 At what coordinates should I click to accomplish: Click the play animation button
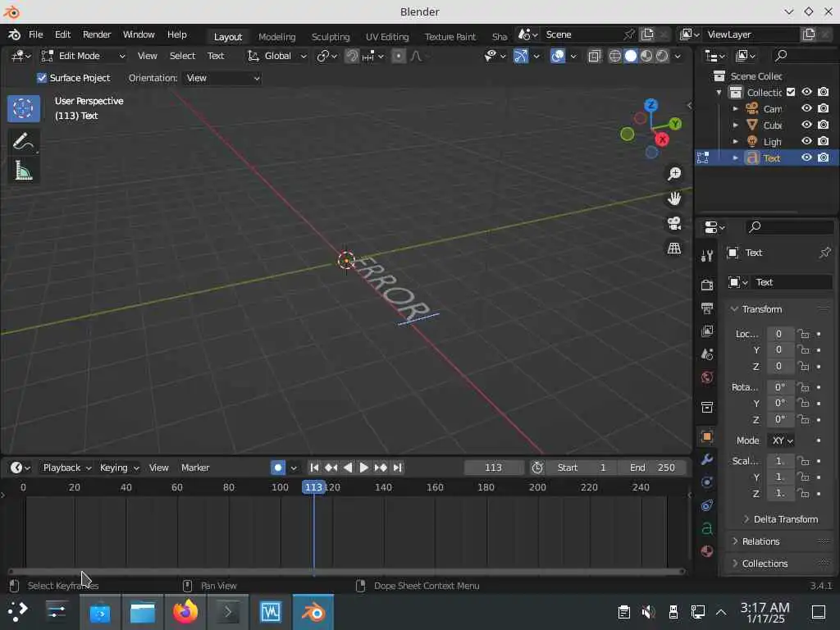363,468
